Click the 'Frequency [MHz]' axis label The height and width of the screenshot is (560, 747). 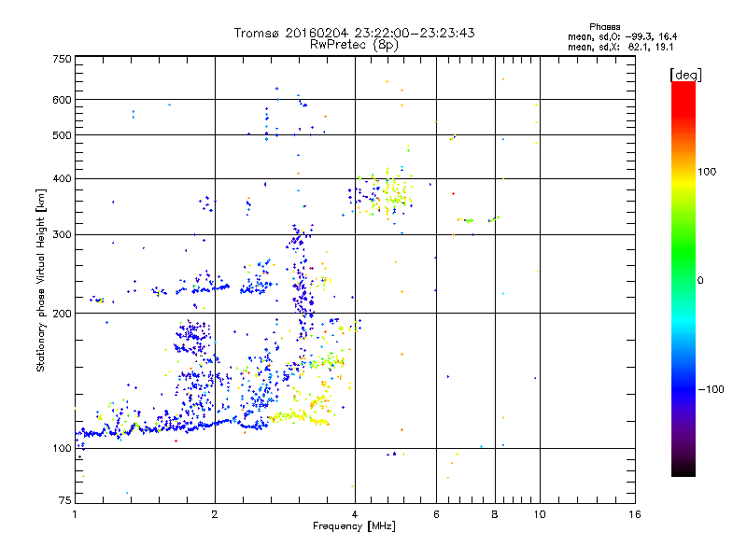(x=354, y=526)
